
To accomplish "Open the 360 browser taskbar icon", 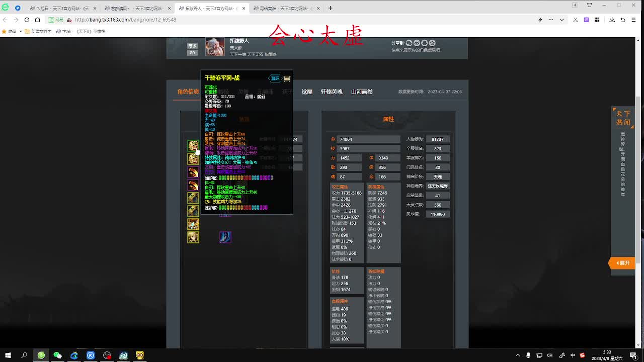I will [41, 355].
